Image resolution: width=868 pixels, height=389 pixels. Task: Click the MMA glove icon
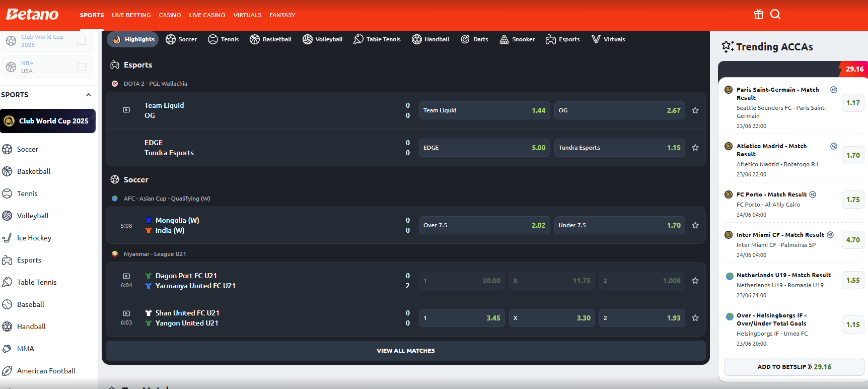pos(7,349)
